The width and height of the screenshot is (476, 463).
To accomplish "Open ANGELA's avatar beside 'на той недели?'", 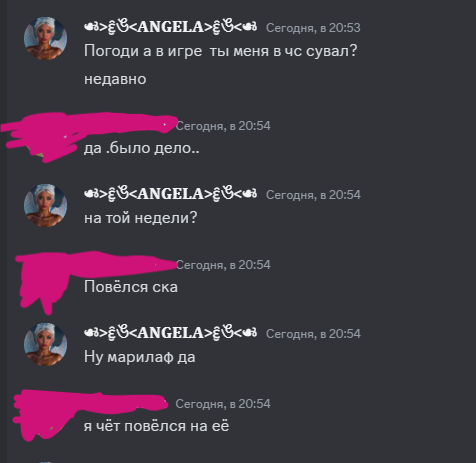I will click(45, 205).
